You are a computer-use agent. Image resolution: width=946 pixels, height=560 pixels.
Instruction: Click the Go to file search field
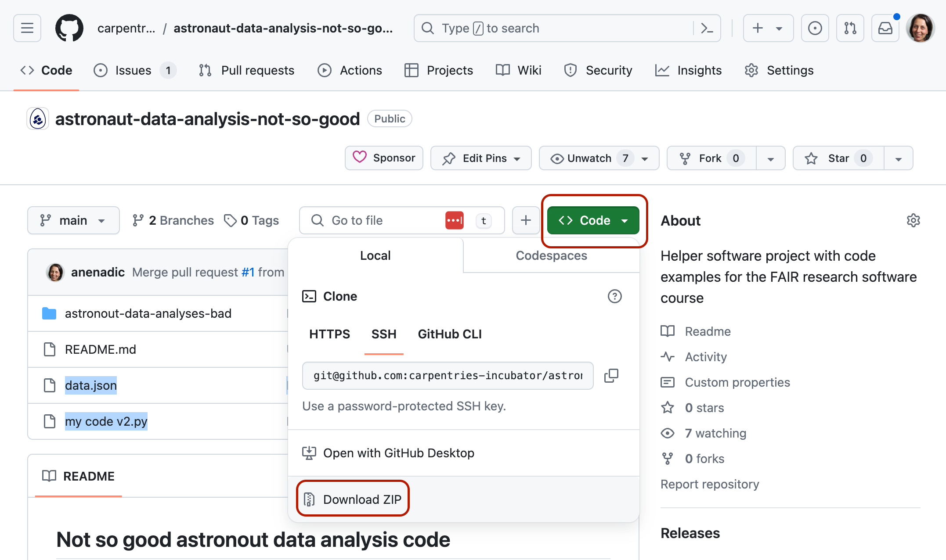coord(402,220)
